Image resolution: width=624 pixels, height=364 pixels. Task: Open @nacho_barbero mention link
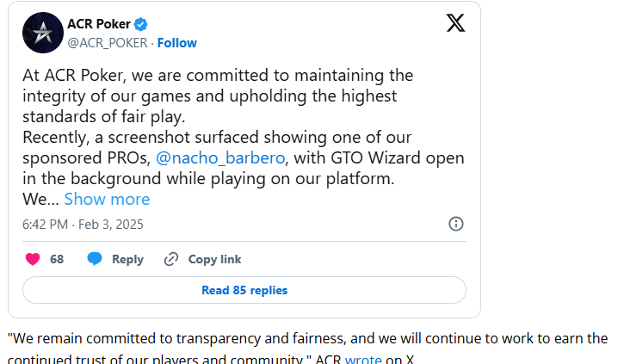(x=220, y=158)
